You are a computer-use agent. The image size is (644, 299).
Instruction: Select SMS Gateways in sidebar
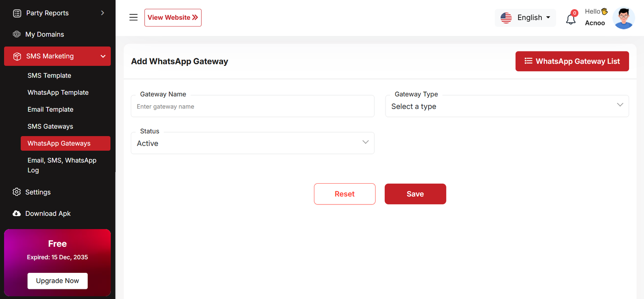(50, 126)
